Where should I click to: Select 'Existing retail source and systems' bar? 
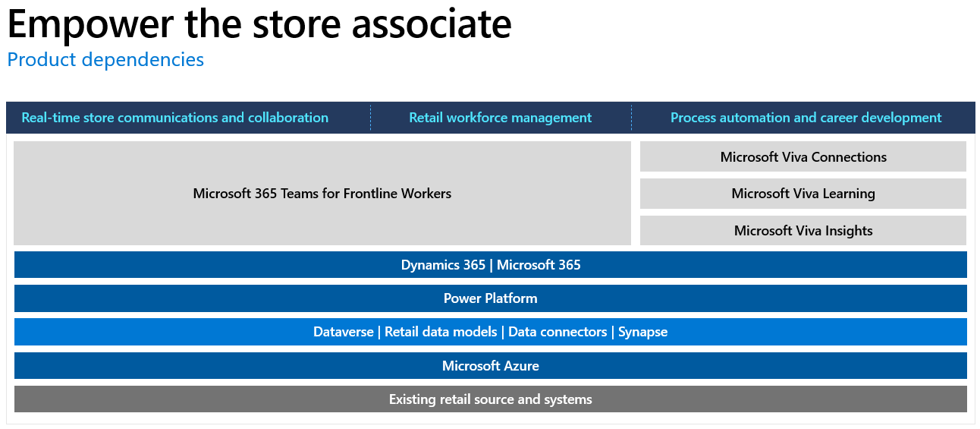coord(491,399)
